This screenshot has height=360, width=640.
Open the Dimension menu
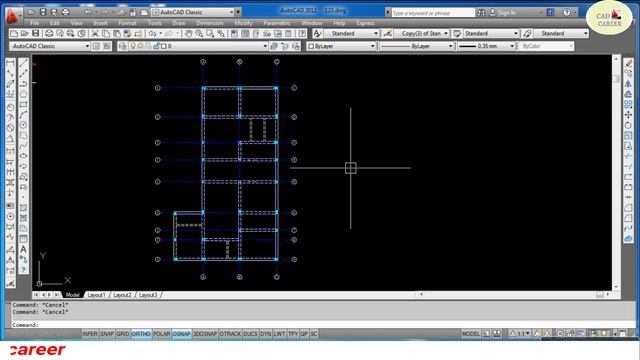tap(210, 23)
